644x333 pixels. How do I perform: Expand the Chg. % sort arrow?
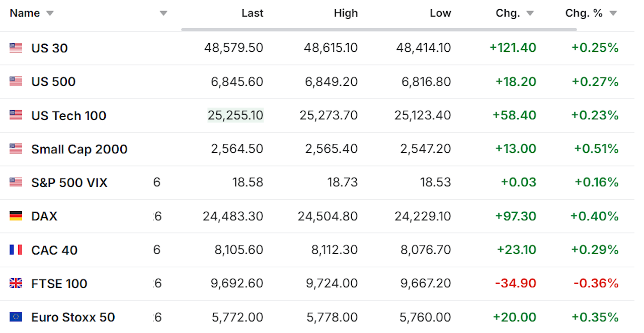(x=613, y=14)
